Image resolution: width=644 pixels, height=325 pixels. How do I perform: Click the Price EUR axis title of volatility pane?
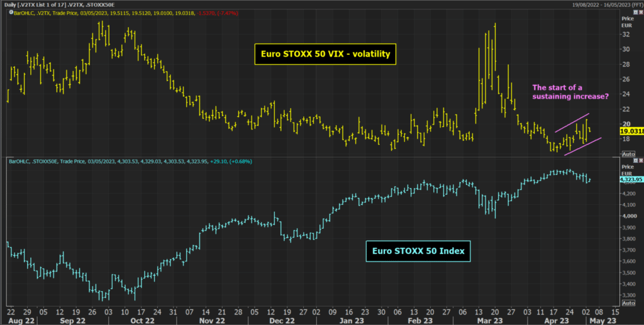tap(628, 22)
